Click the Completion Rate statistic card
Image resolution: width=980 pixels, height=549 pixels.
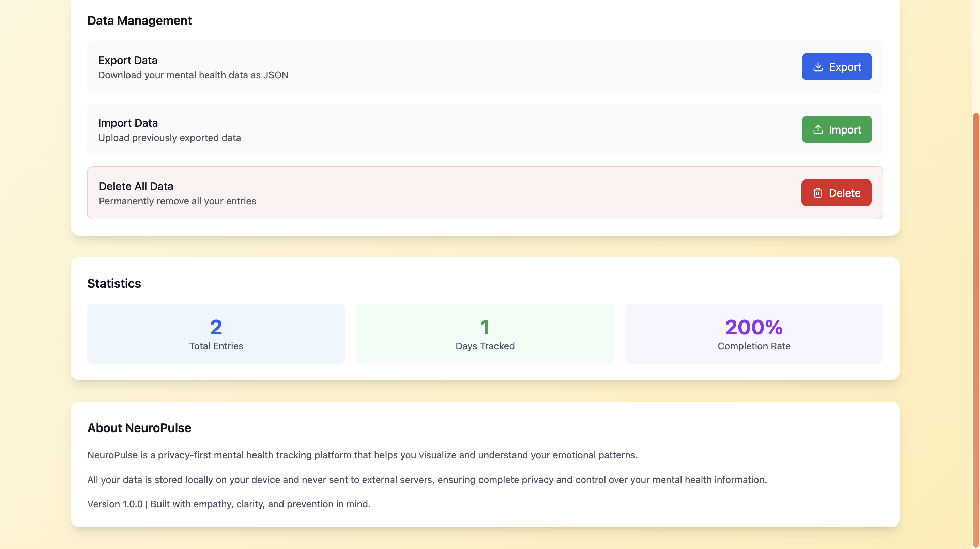pos(754,333)
